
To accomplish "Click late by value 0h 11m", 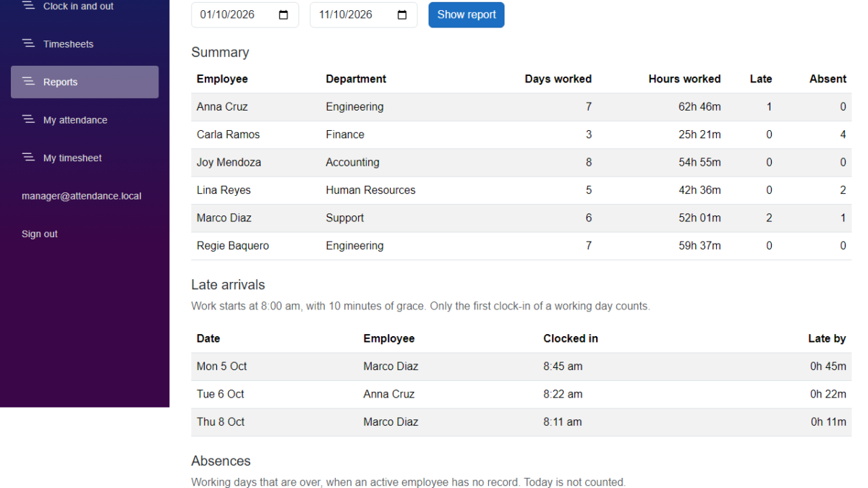I will tap(828, 421).
